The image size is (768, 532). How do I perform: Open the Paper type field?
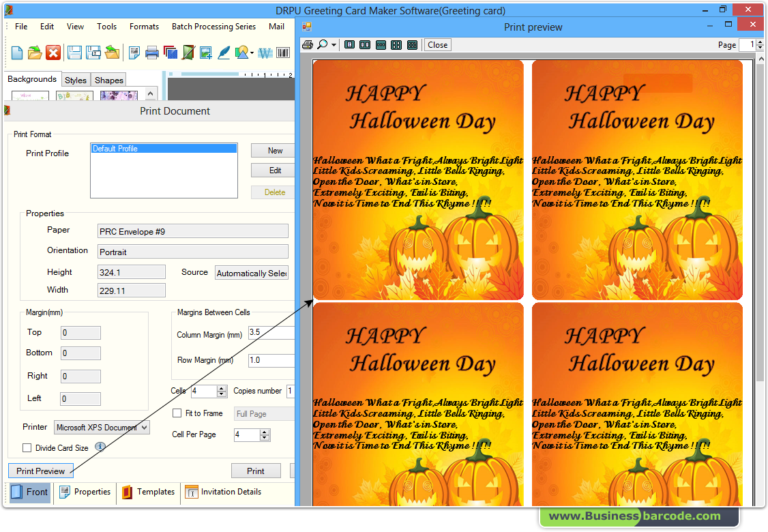[x=192, y=231]
